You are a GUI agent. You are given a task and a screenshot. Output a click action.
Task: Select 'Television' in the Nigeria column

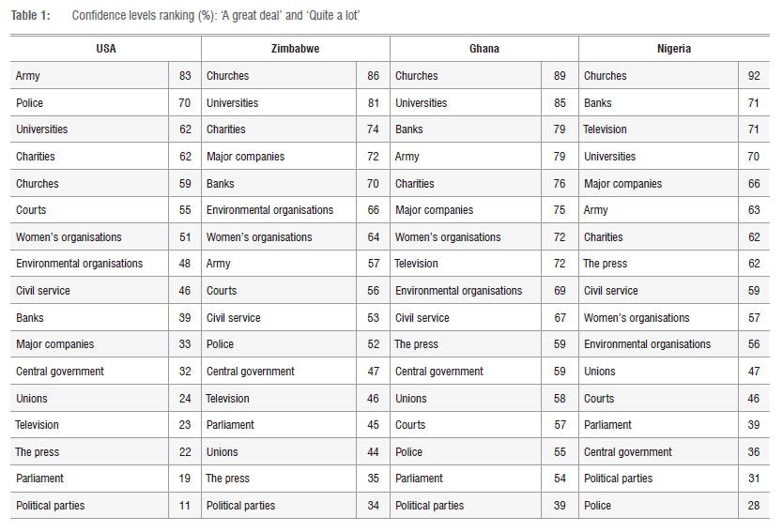605,129
